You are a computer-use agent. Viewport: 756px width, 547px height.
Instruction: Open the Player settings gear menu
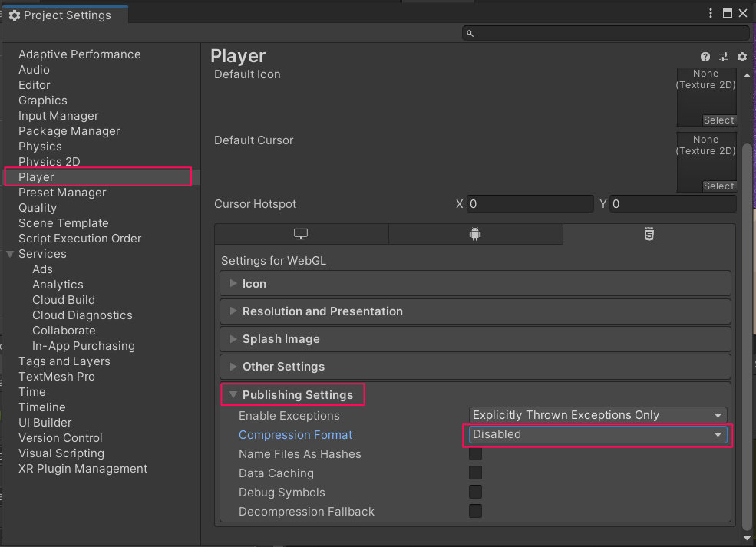(x=742, y=57)
